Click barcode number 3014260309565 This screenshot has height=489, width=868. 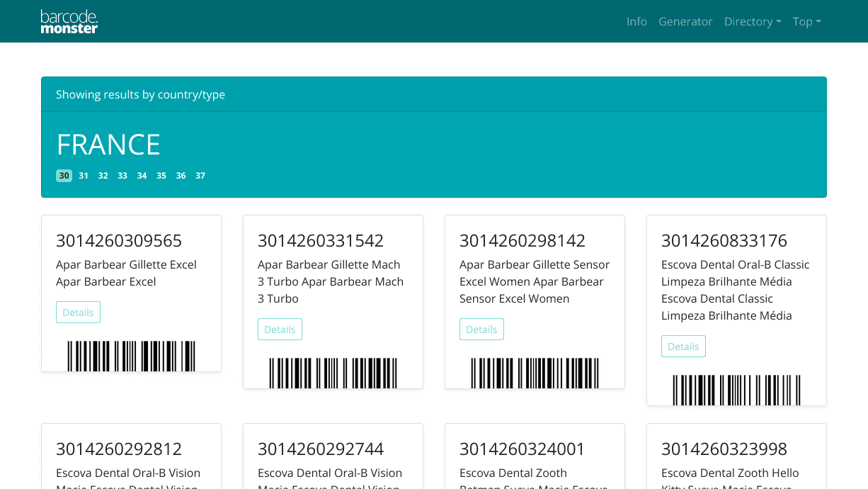[119, 241]
